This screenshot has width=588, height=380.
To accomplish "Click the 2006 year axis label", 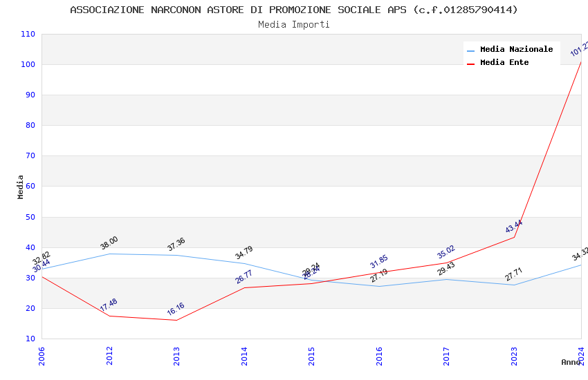I will click(42, 356).
